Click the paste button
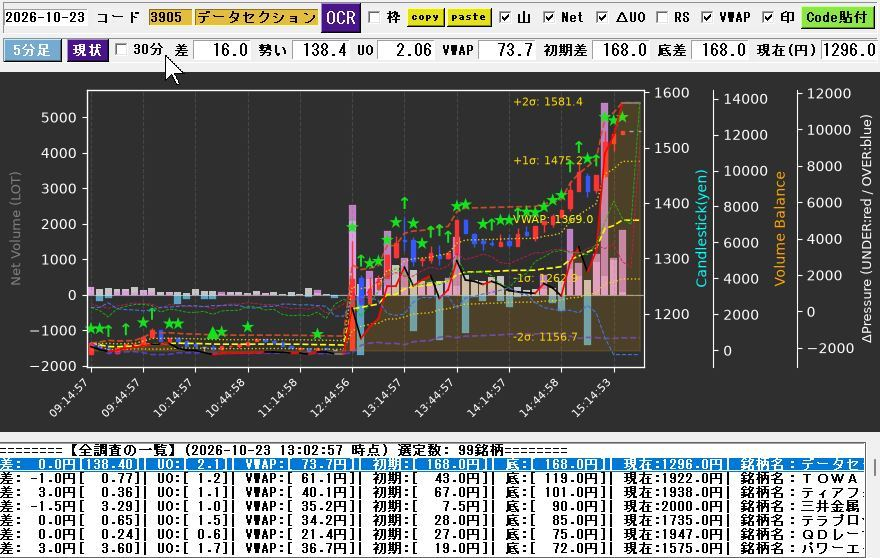The height and width of the screenshot is (558, 880). coord(469,17)
